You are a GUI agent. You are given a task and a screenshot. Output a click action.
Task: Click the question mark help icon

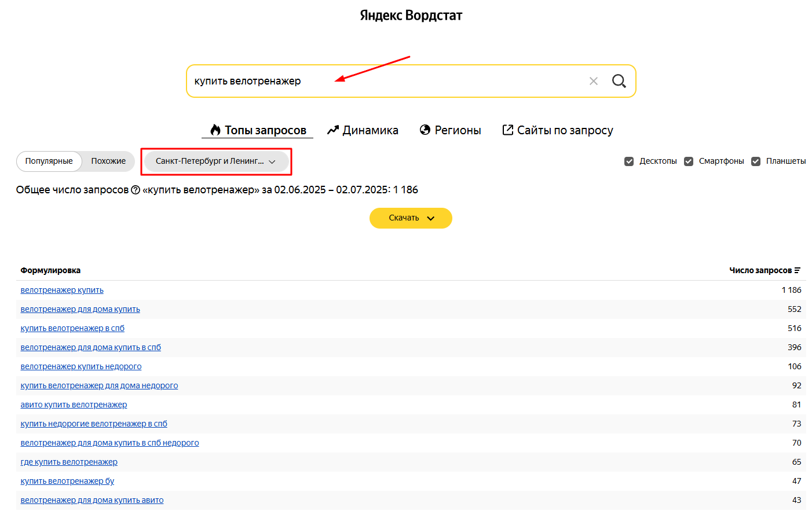click(x=136, y=190)
